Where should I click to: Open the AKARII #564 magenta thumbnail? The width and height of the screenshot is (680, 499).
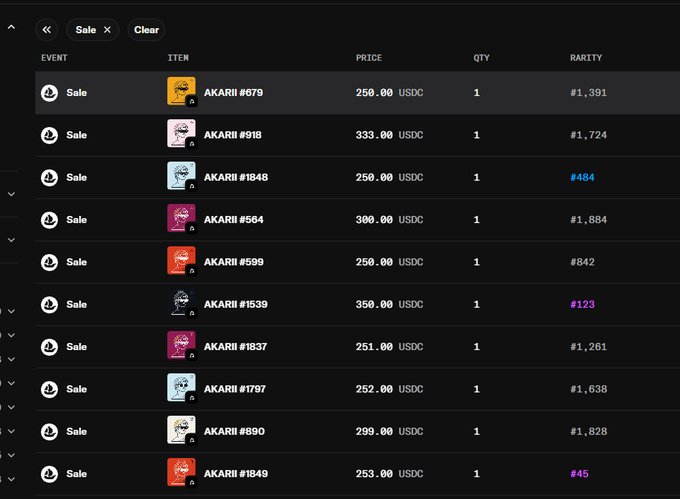tap(181, 218)
